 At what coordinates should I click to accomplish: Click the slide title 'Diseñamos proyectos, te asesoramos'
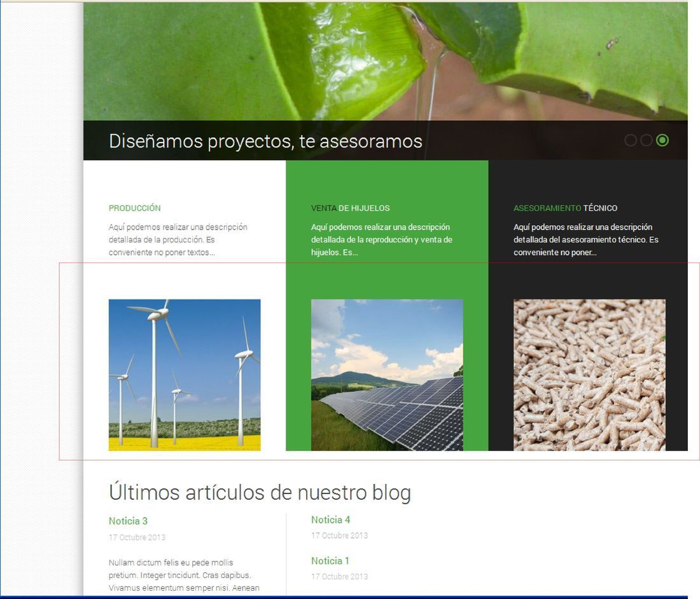pos(265,141)
